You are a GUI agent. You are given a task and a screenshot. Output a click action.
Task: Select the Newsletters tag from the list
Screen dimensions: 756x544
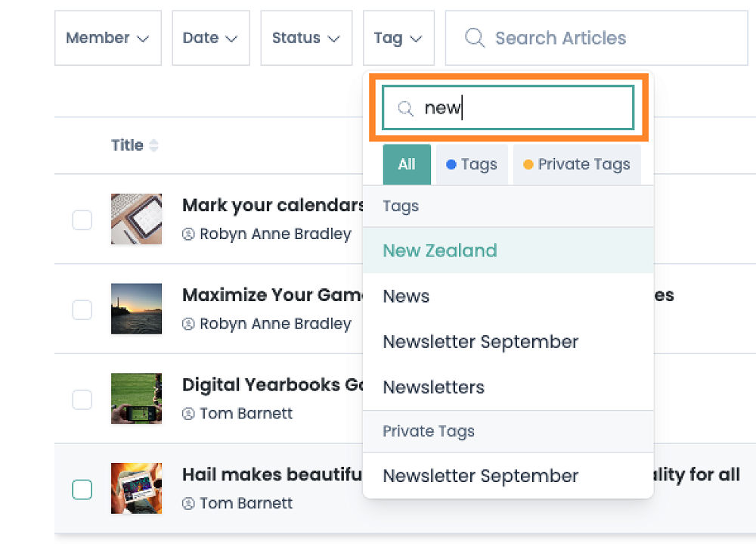[433, 387]
